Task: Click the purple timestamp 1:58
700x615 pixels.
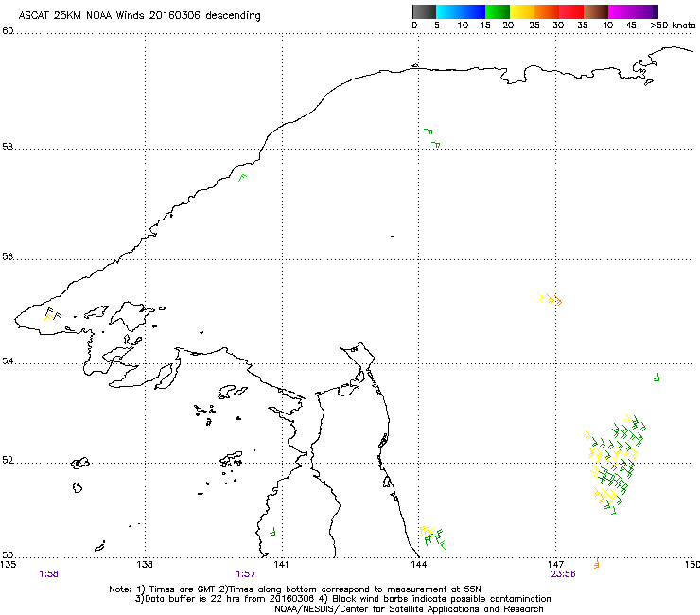Action: [48, 574]
